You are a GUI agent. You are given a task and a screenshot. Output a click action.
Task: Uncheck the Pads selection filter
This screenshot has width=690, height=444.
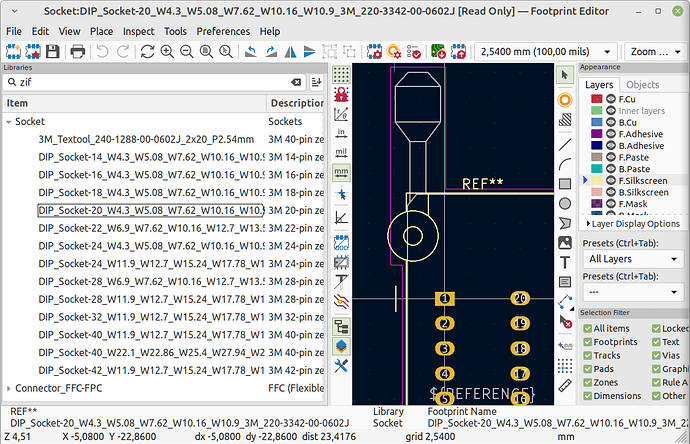[587, 369]
